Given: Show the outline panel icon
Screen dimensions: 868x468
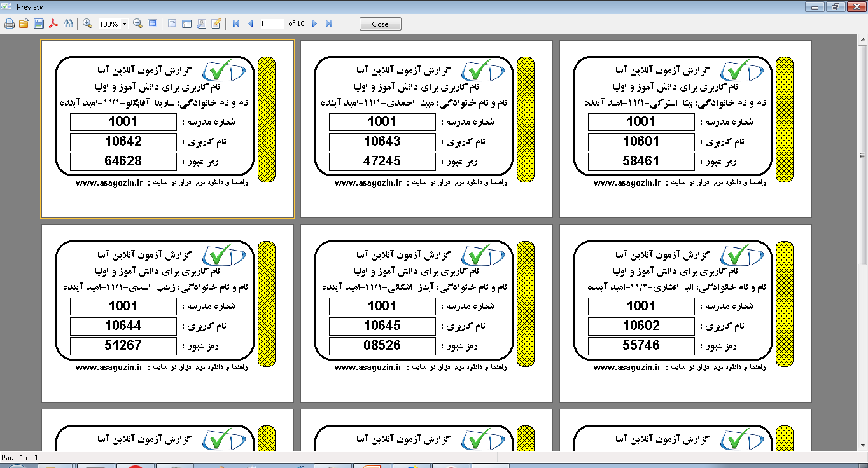Looking at the screenshot, I should pyautogui.click(x=172, y=24).
